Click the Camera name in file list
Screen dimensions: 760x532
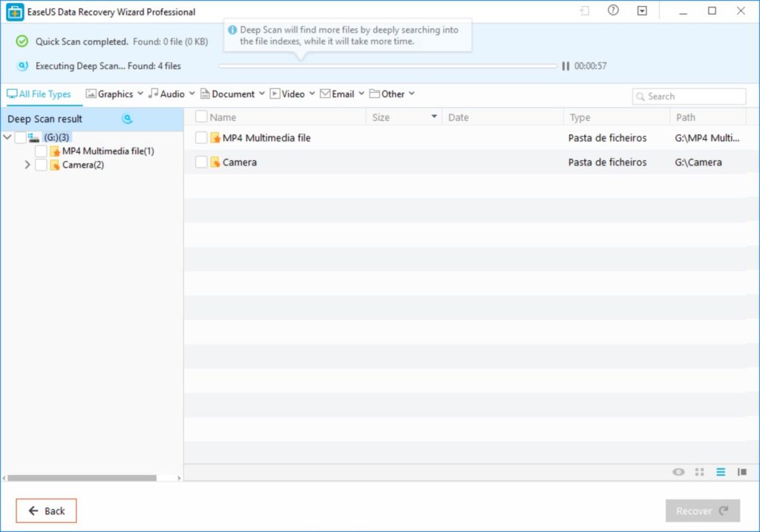[240, 162]
